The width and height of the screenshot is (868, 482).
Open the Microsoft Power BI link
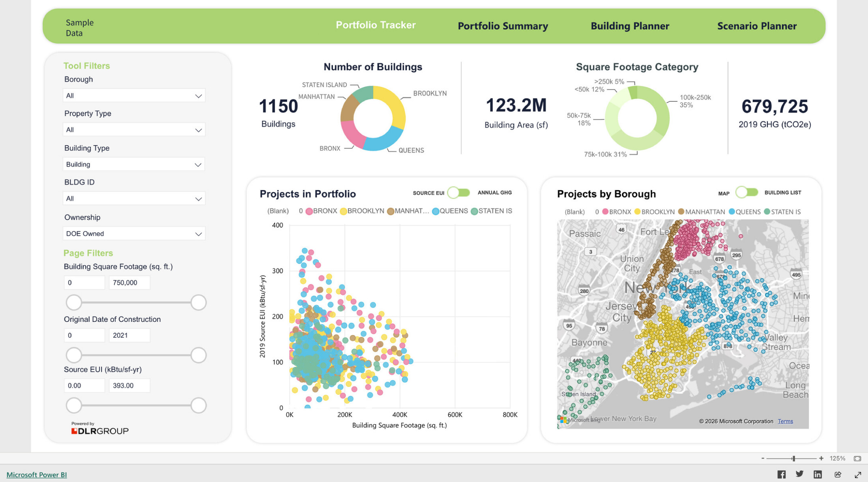37,475
